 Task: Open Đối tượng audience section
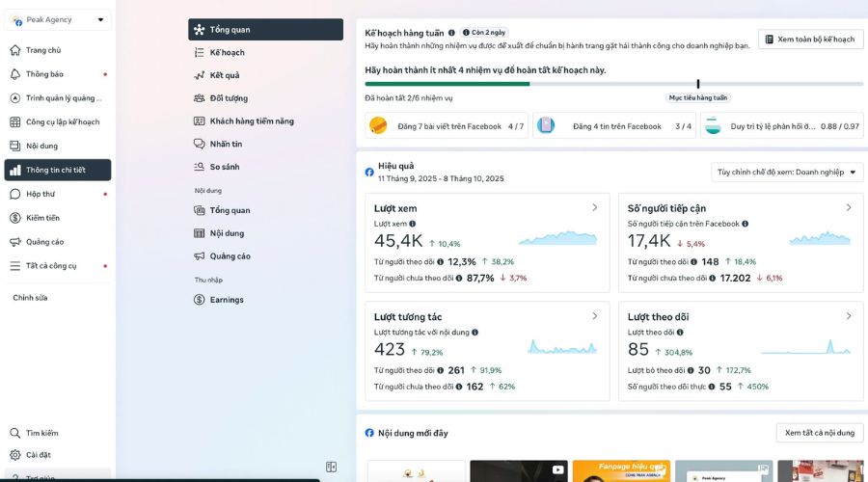(266, 98)
